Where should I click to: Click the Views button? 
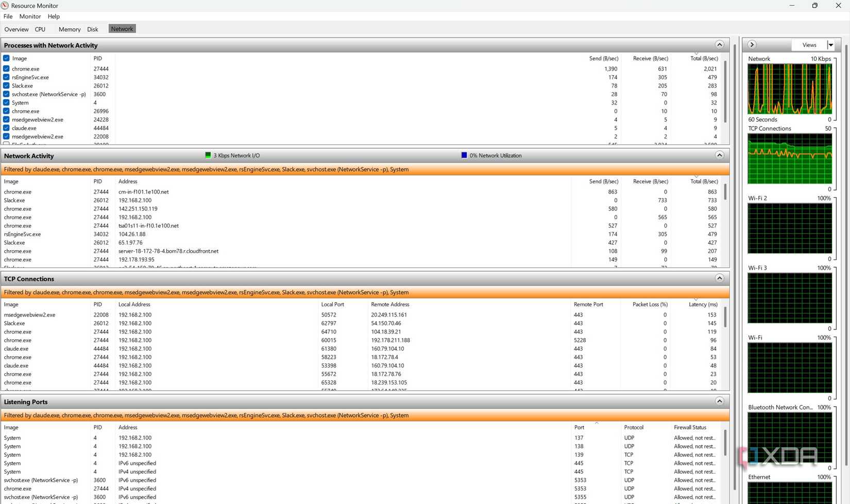(x=809, y=45)
